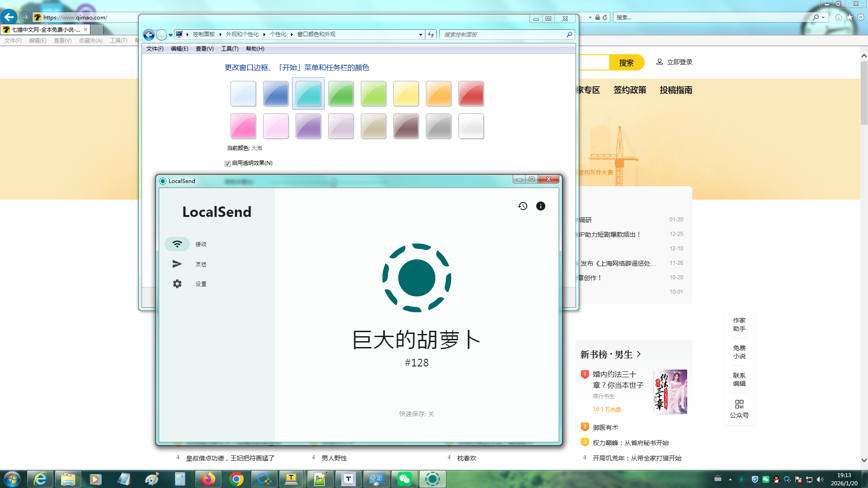Expand the control panel address bar dropdown

[x=420, y=34]
